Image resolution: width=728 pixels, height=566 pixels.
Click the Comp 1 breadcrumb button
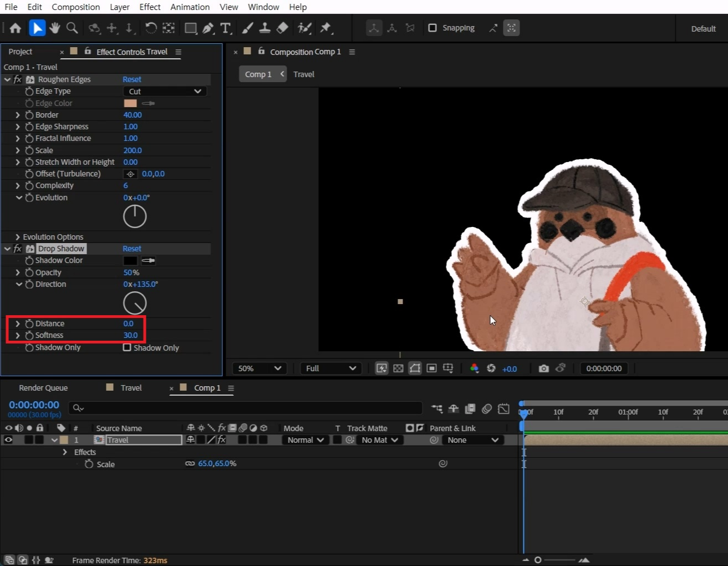tap(262, 74)
